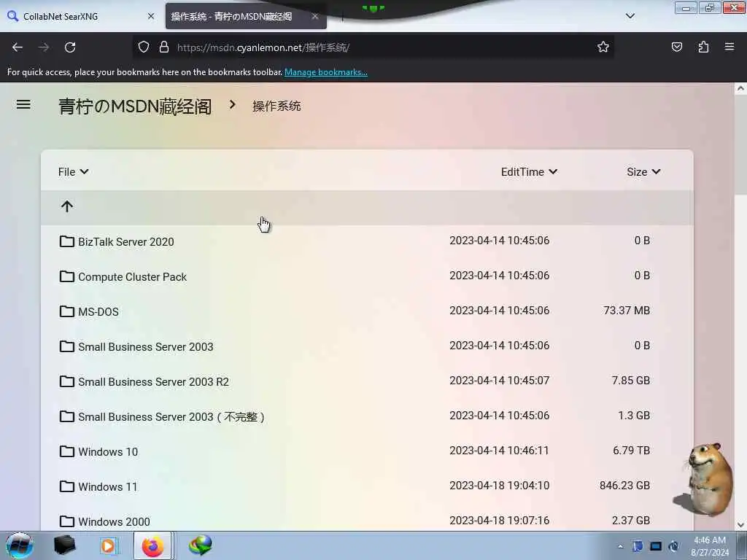This screenshot has height=560, width=747.
Task: Go up to parent directory arrow
Action: (66, 206)
